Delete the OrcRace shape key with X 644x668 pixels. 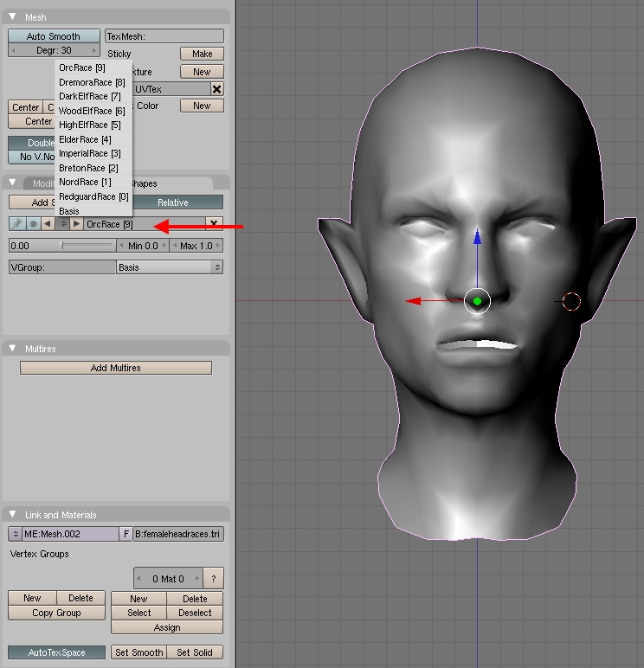click(215, 224)
